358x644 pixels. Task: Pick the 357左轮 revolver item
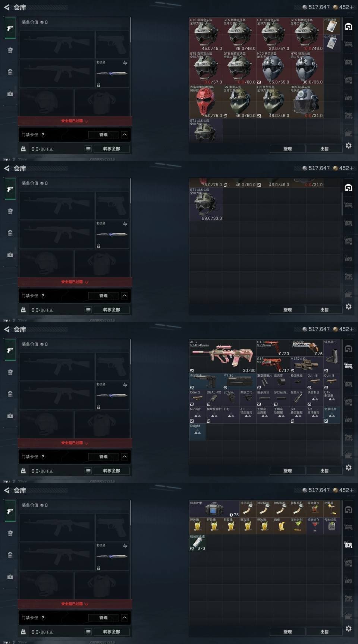[x=307, y=348]
